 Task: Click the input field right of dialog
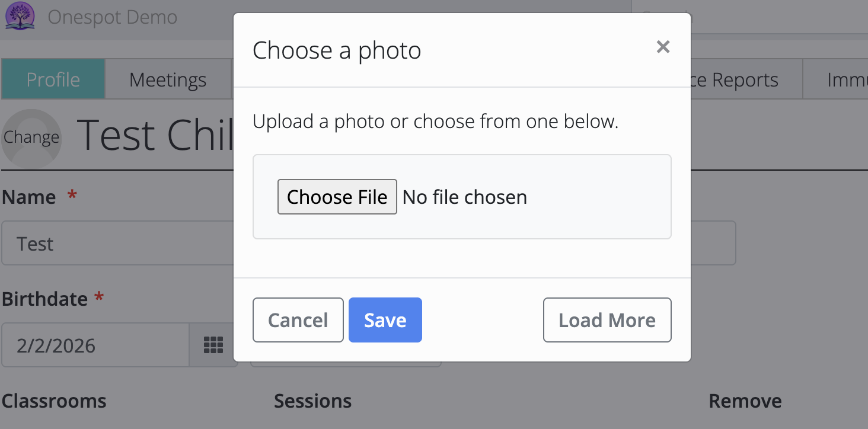point(713,243)
